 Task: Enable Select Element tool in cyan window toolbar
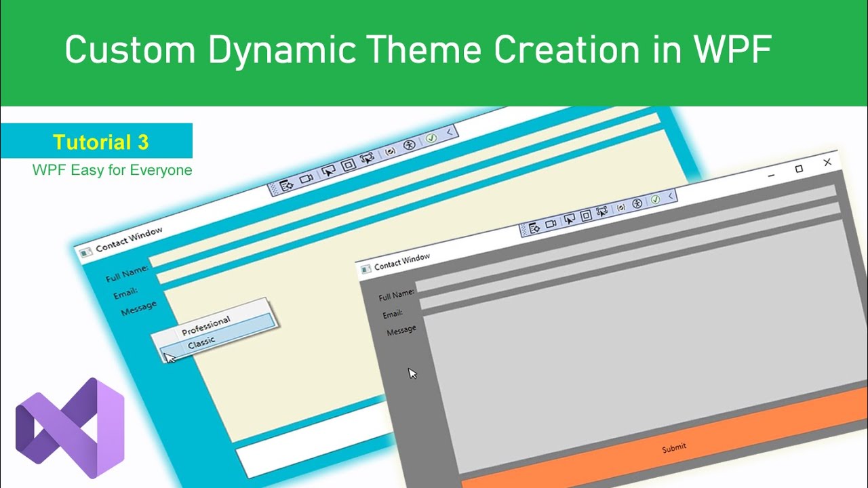(328, 171)
